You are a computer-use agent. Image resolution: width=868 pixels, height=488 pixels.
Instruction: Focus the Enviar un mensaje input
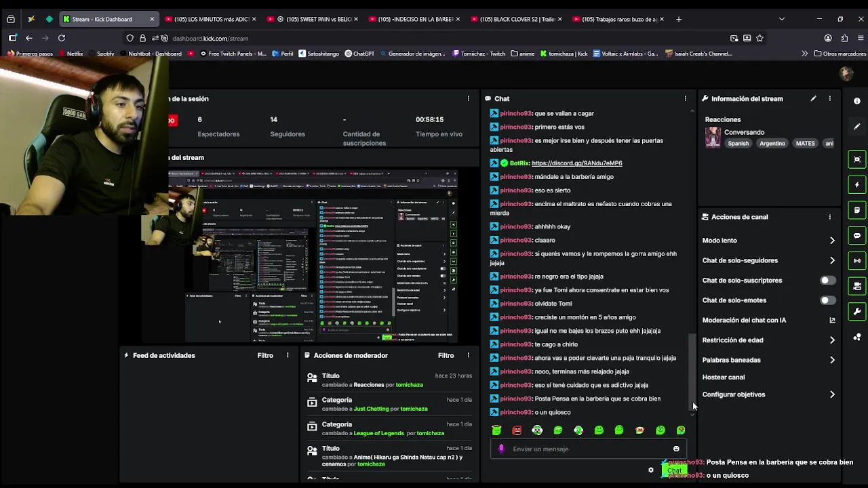click(x=589, y=449)
